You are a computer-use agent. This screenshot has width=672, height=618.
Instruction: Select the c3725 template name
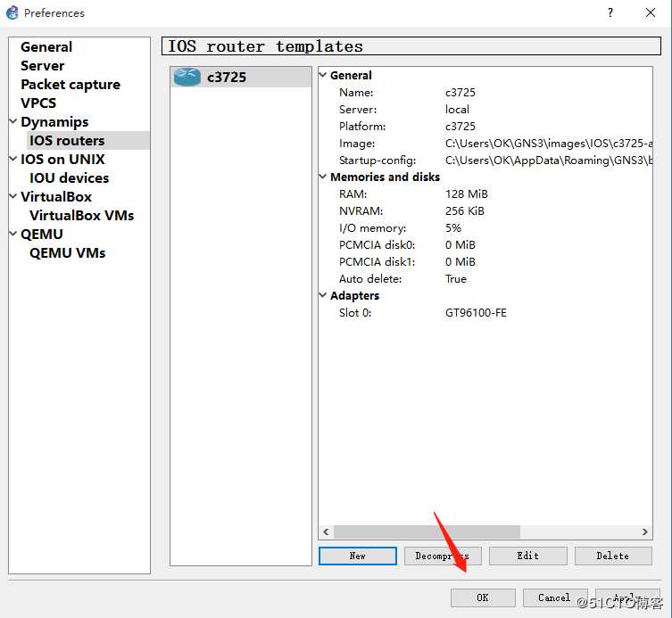pos(227,77)
